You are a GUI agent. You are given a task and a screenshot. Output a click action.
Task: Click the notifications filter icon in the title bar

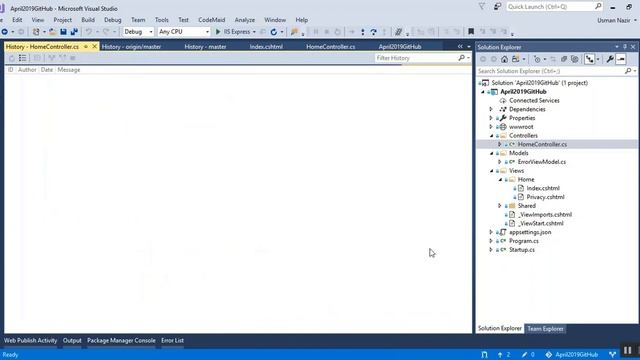click(x=482, y=7)
